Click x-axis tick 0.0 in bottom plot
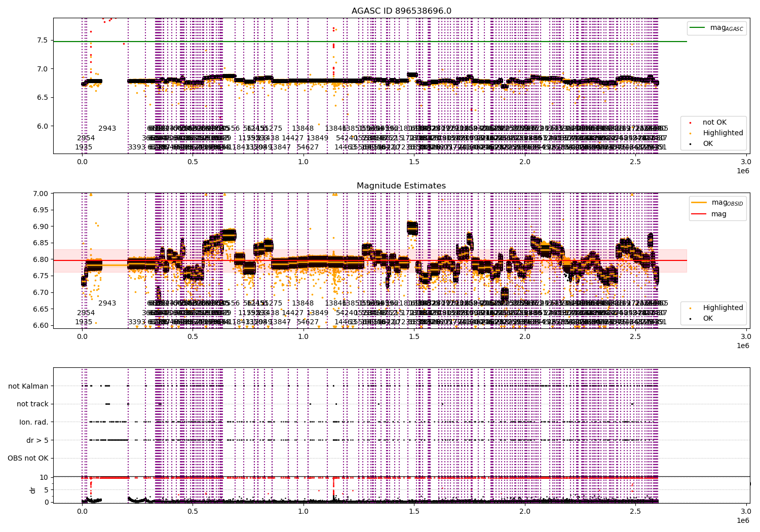This screenshot has width=760, height=532. click(x=82, y=512)
